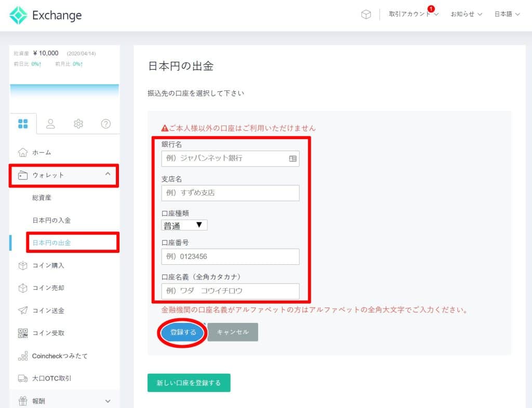Select the dashboard grid tab icon
532x408 pixels.
(23, 124)
